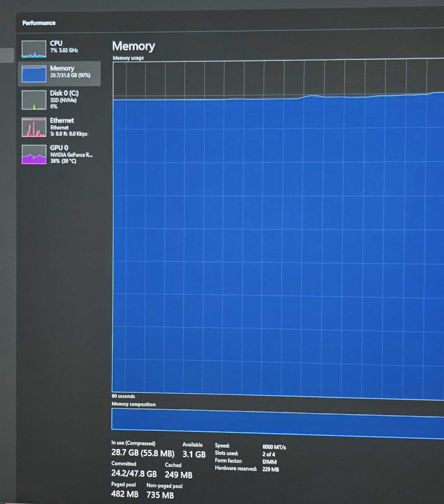
Task: Select the Disk 0 (C:) label
Action: [64, 93]
